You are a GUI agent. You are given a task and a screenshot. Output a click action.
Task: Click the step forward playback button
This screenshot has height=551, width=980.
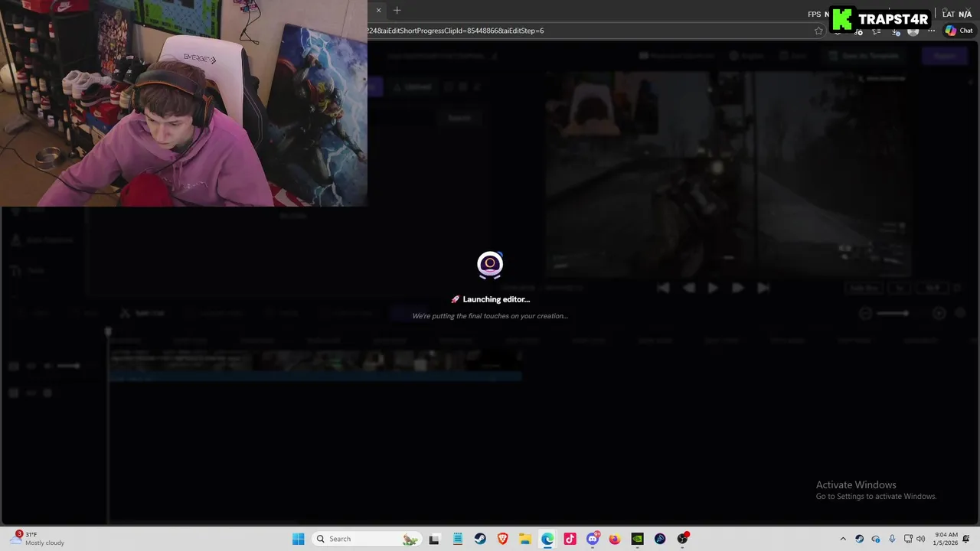click(x=738, y=288)
